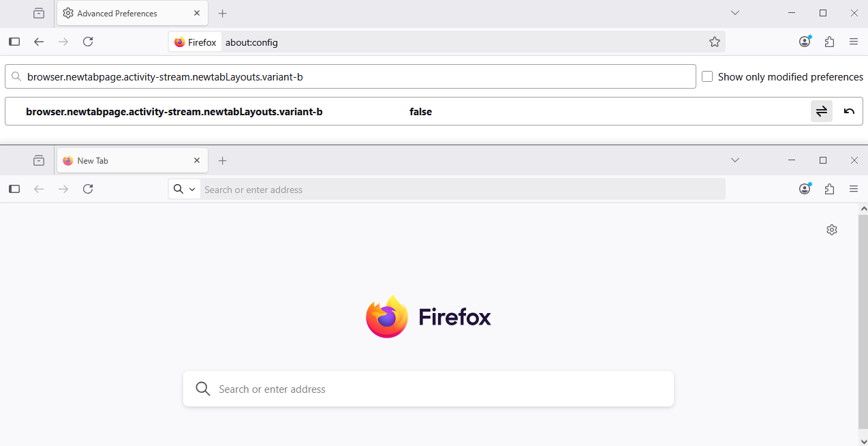The width and height of the screenshot is (868, 446).
Task: Click the Firefox identity badge in address bar
Action: pyautogui.click(x=195, y=42)
